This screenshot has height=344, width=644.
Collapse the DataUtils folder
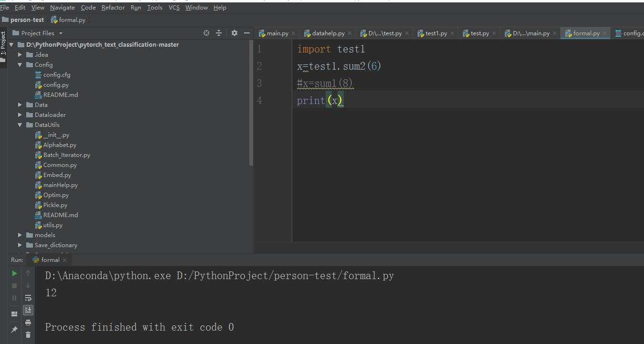pyautogui.click(x=20, y=125)
